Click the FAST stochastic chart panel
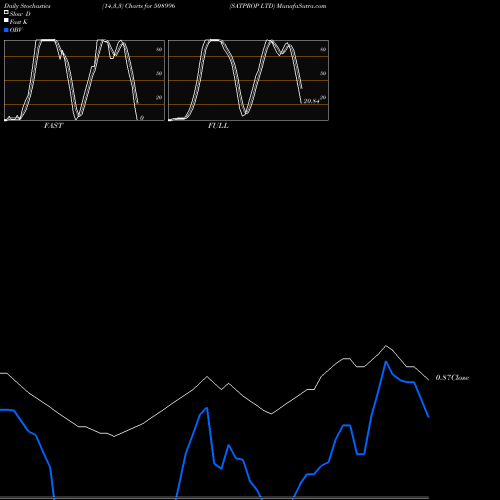 coord(84,80)
